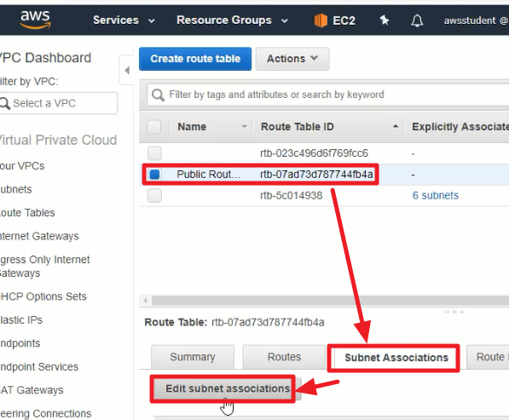Check the rtb-023c496d6f769fcc6 row checkbox
The image size is (509, 420).
(x=154, y=153)
